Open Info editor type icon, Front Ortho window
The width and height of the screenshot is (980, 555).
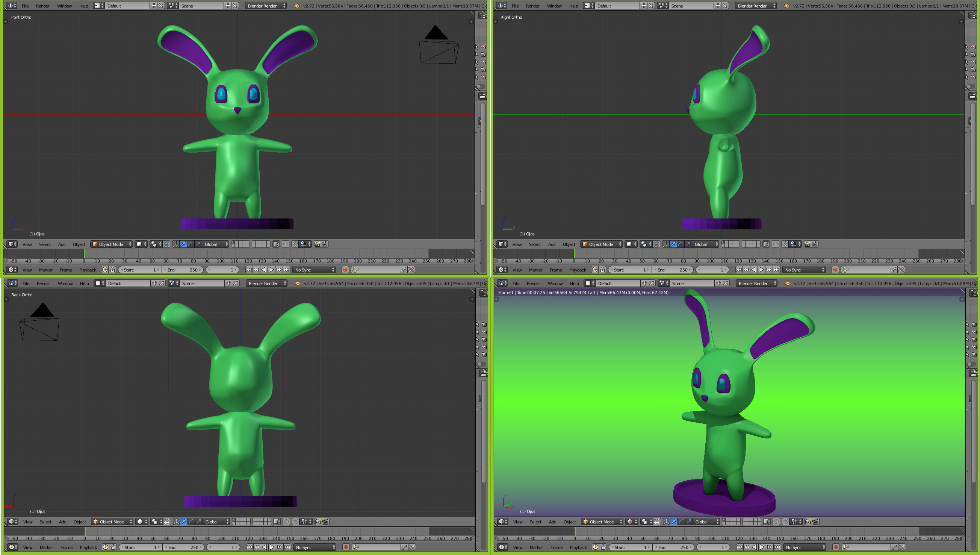(11, 6)
